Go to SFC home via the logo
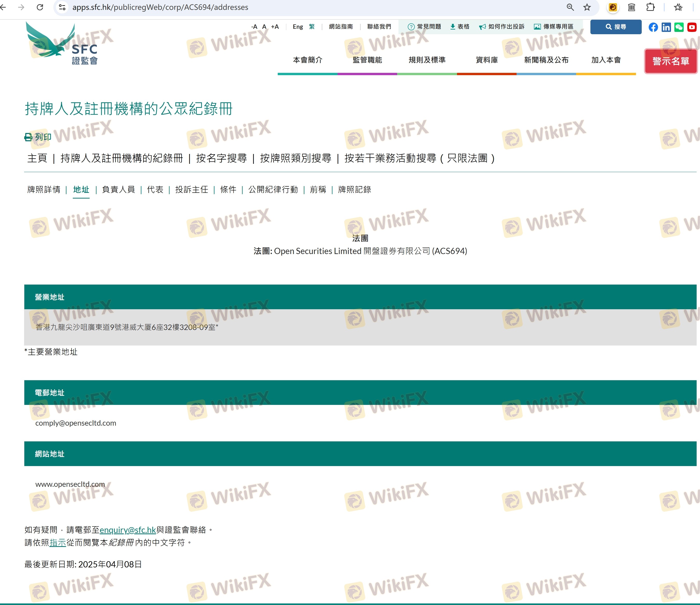 click(62, 44)
